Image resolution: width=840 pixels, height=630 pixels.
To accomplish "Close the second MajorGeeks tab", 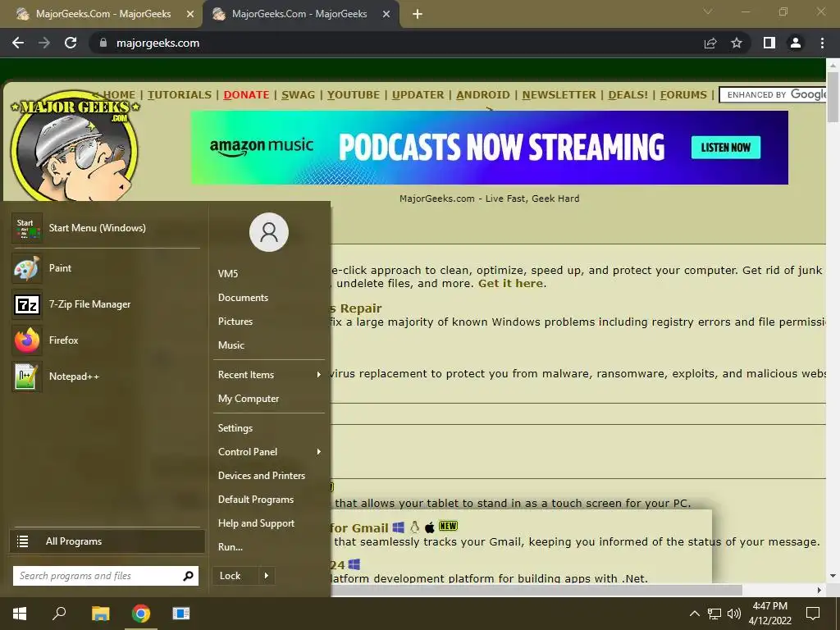I will point(386,15).
